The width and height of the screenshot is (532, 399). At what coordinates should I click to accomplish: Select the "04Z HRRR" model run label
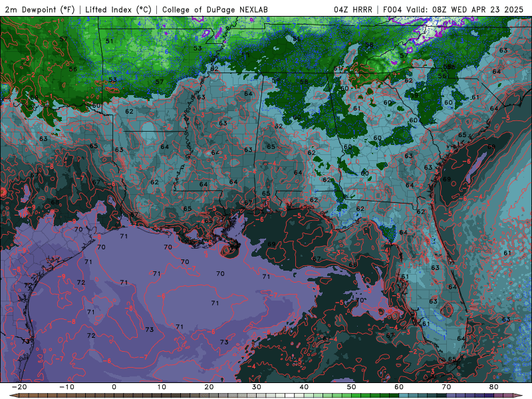[353, 9]
